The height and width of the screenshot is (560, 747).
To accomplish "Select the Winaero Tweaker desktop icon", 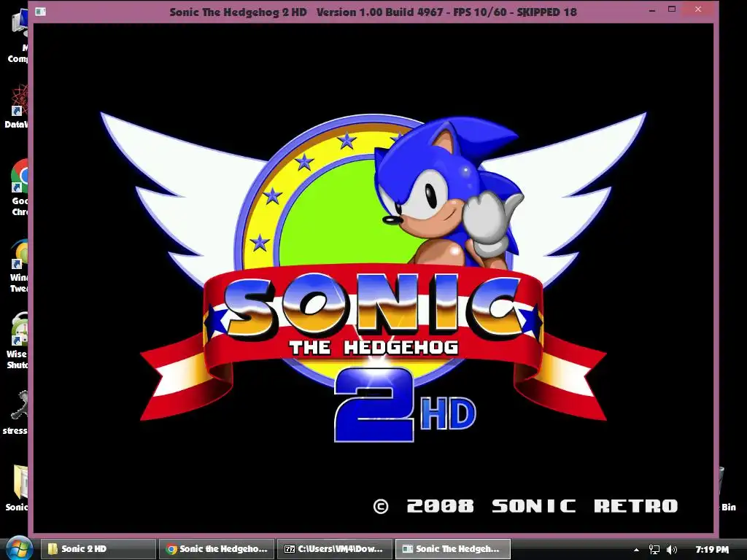I will (x=18, y=265).
